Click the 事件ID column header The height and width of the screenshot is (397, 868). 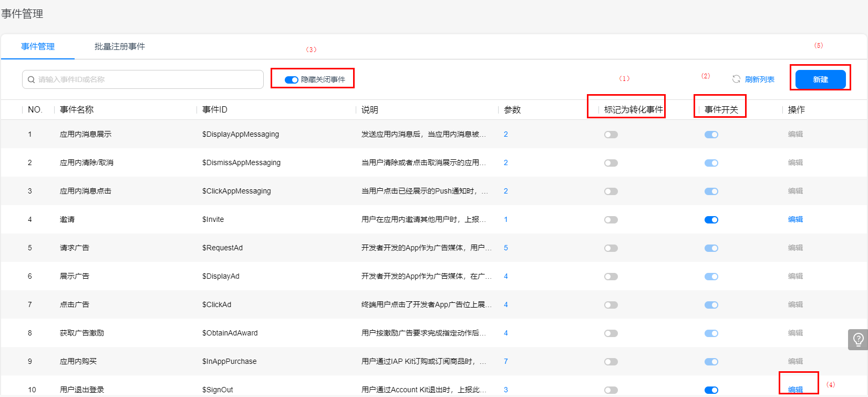[215, 109]
